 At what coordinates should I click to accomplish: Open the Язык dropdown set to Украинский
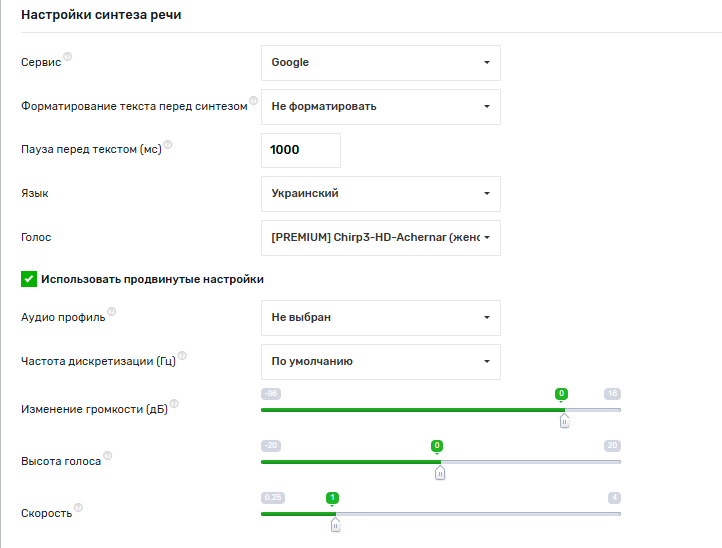(380, 194)
